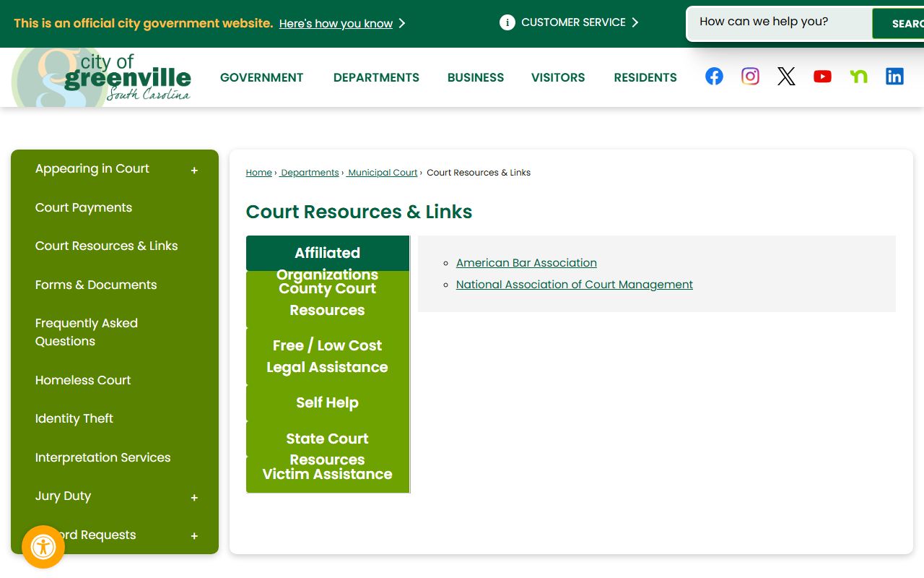Screen dimensions: 924x578
Task: Open Frequently Asked Questions in the sidebar
Action: [x=87, y=332]
